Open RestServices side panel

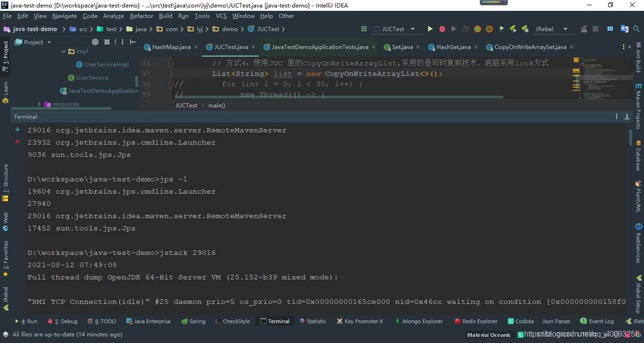639,243
